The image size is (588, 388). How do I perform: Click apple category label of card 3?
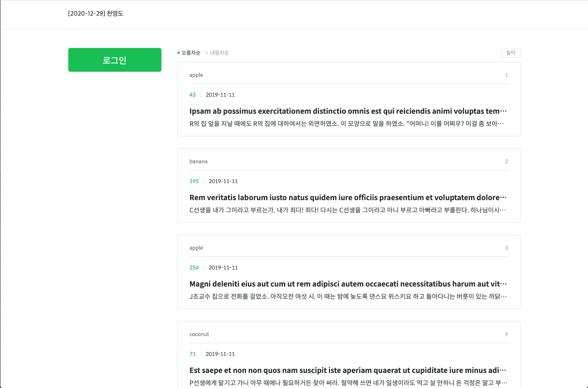coord(196,248)
